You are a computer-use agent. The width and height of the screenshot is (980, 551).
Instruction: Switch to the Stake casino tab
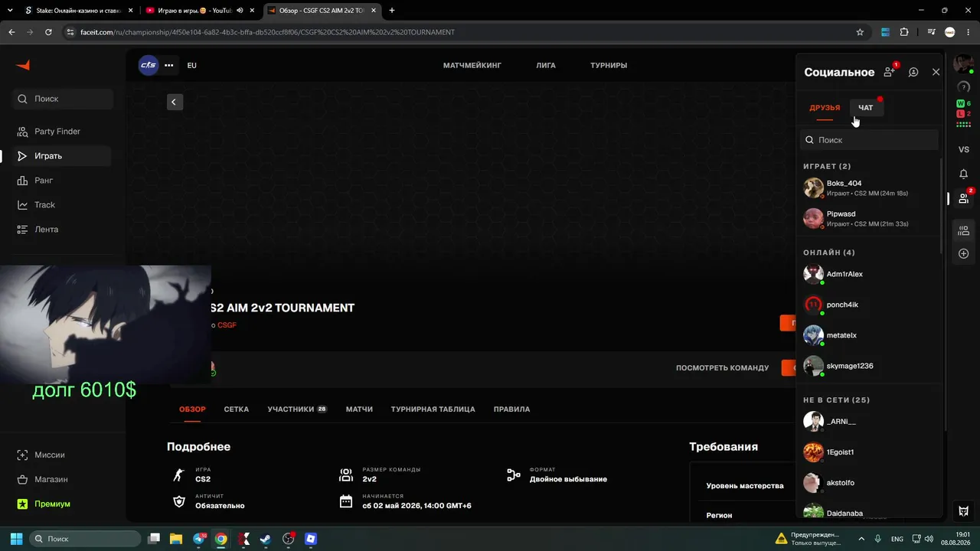click(x=77, y=11)
